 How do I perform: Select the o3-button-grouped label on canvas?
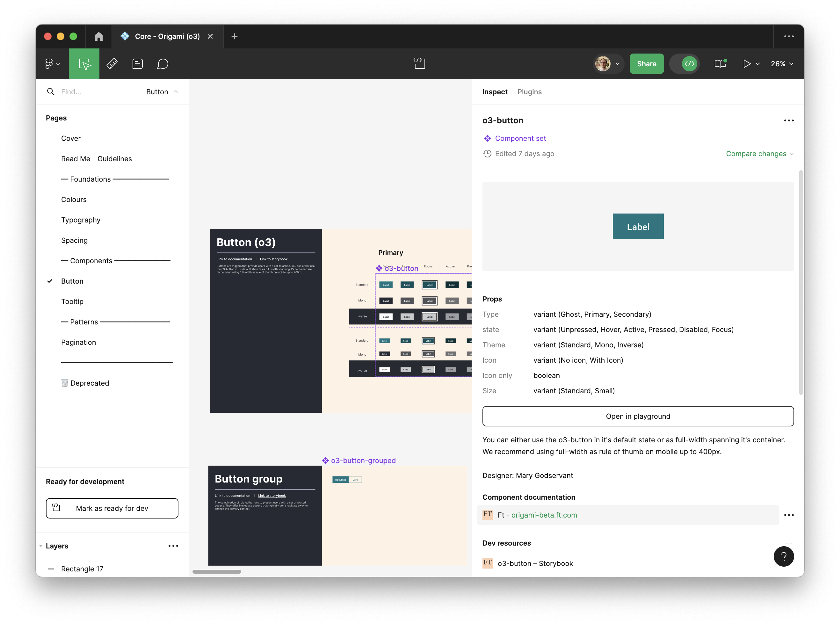(x=359, y=461)
